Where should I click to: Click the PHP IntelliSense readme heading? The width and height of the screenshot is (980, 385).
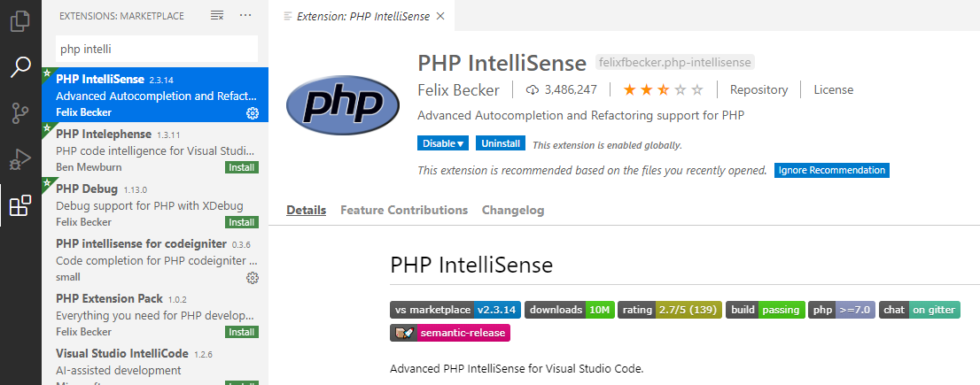[471, 265]
